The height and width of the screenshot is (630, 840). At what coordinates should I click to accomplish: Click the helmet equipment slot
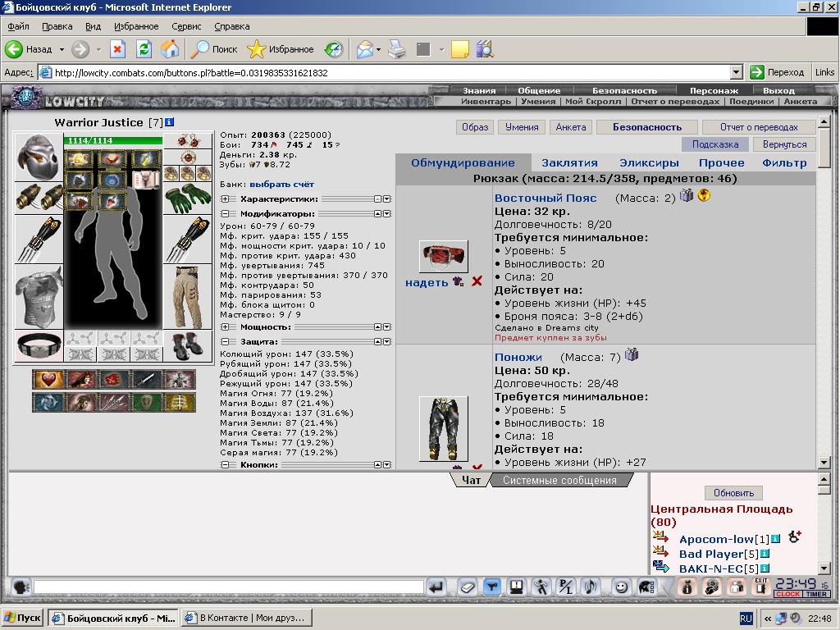pos(38,157)
